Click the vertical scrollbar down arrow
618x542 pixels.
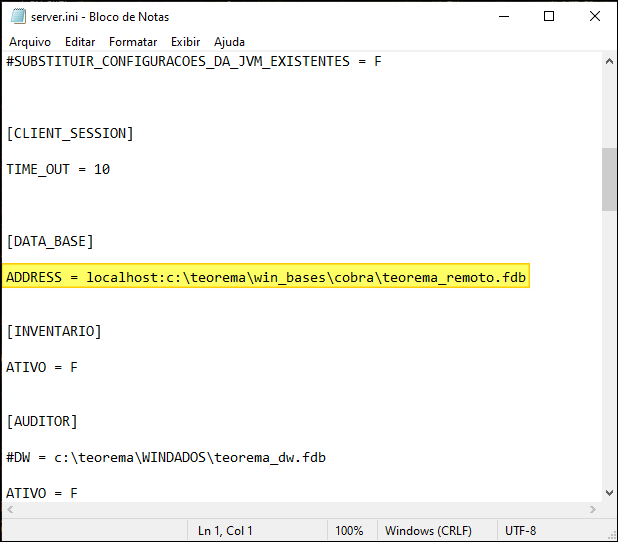click(609, 493)
